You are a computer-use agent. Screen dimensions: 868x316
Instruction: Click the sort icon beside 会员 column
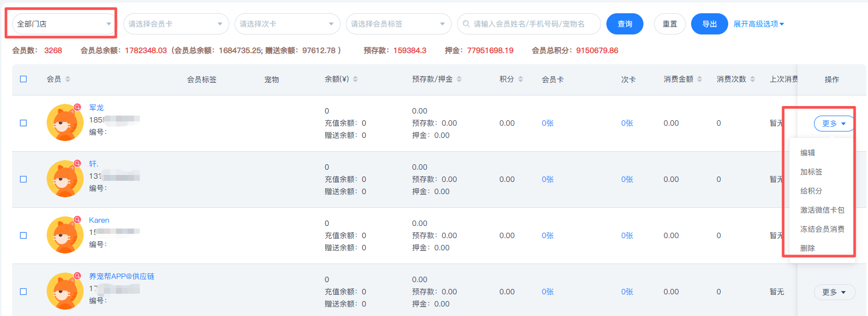pyautogui.click(x=68, y=79)
